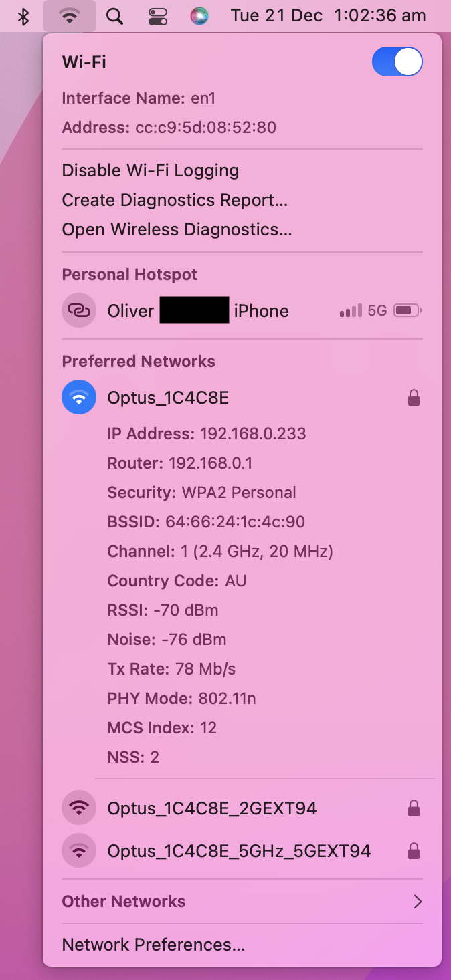Screen dimensions: 451x980
Task: Click Wi-Fi icon next to Optus_1C4C8E_5GHz_5GEXT94
Action: click(79, 851)
